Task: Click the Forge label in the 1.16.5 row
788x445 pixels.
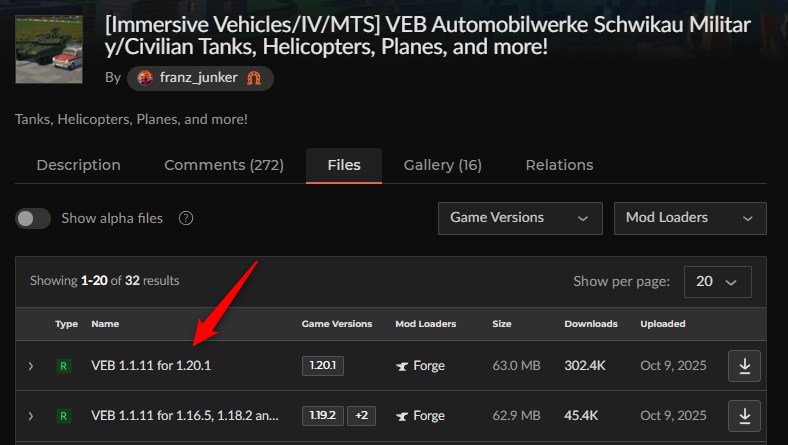Action: pyautogui.click(x=429, y=416)
